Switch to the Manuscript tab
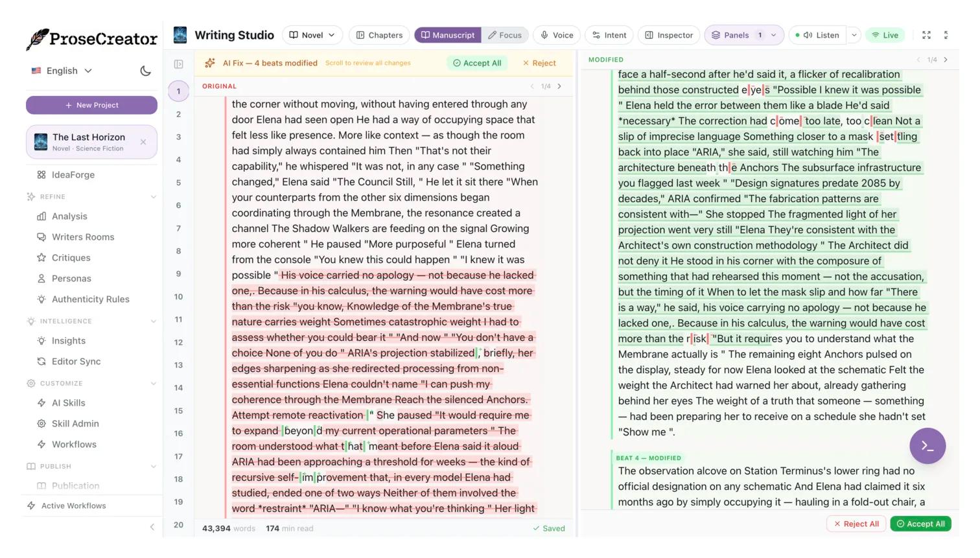 pos(447,35)
